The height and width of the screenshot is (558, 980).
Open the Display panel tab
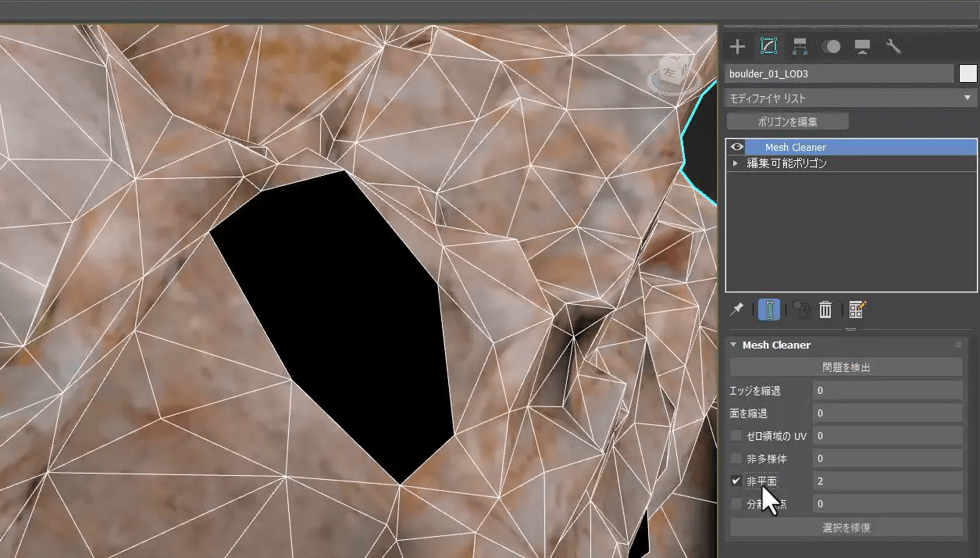point(862,47)
